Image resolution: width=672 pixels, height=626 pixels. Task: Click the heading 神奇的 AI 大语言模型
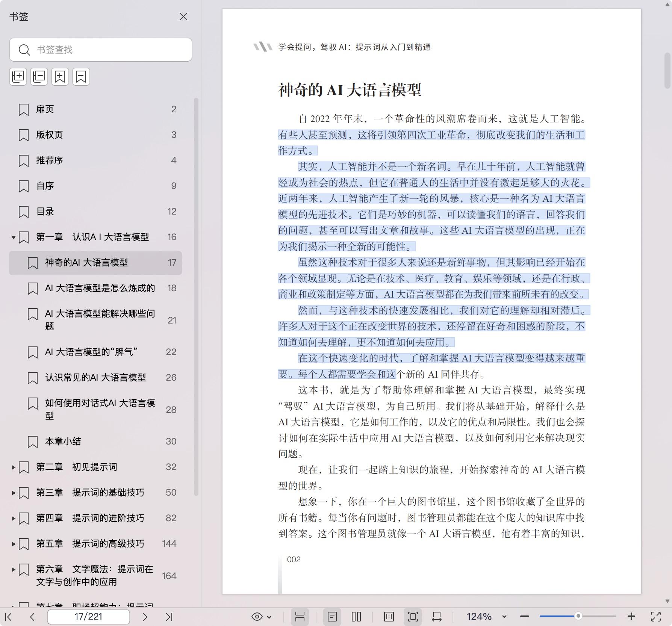350,90
